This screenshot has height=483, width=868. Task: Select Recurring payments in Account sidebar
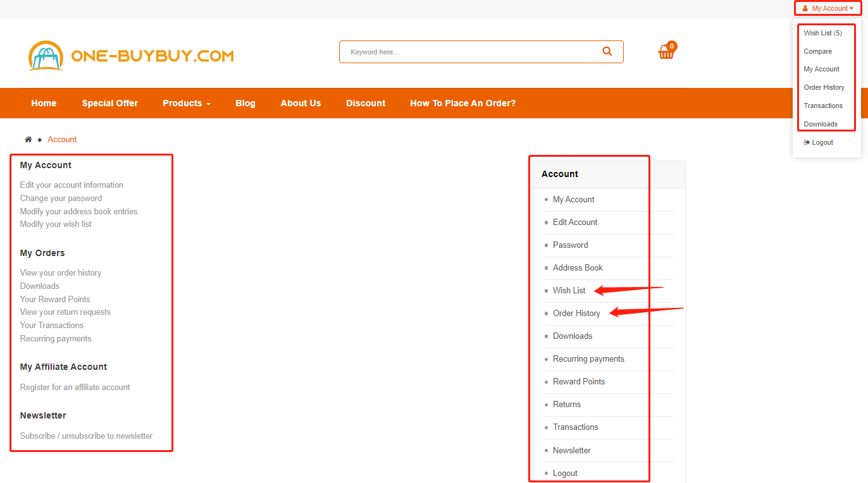588,359
